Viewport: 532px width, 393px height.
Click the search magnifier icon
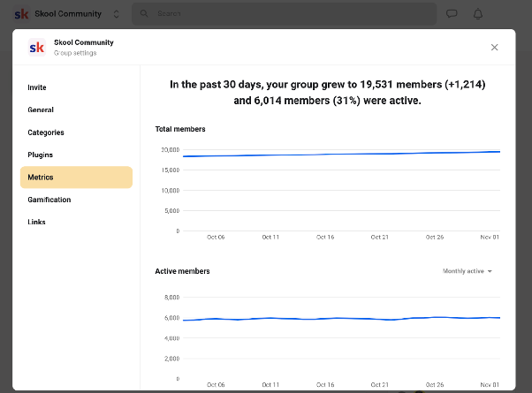tap(144, 13)
